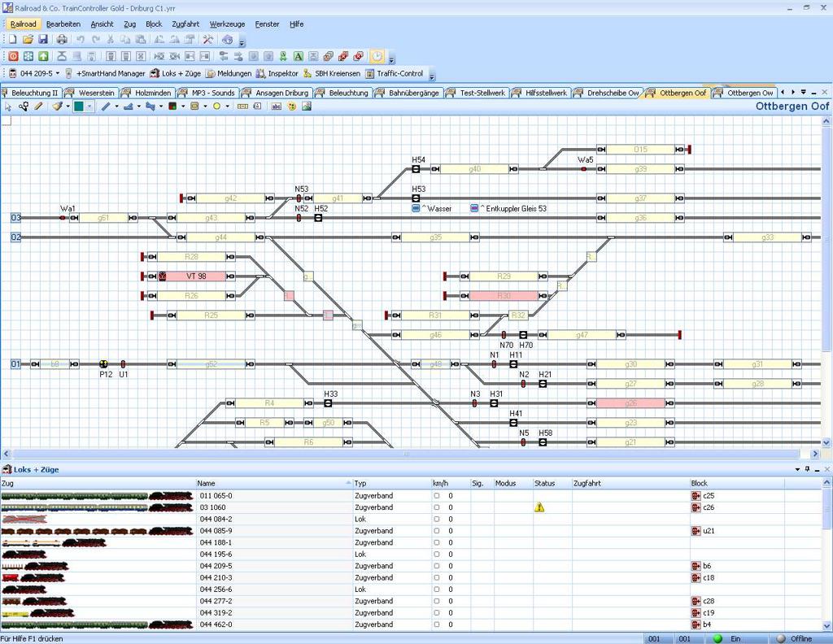Click the red power stop icon
The image size is (833, 644).
tap(13, 56)
